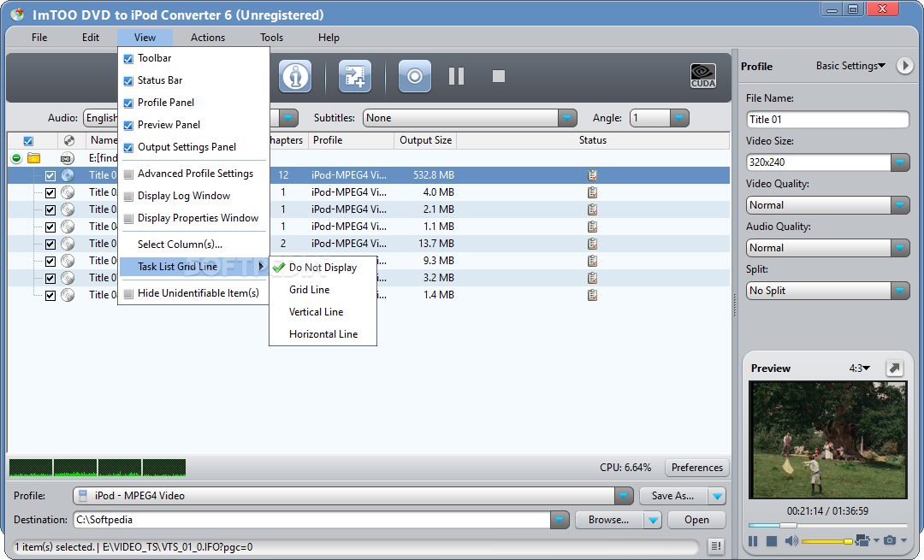Enable Display Properties Window option
This screenshot has height=560, width=924.
click(x=127, y=219)
